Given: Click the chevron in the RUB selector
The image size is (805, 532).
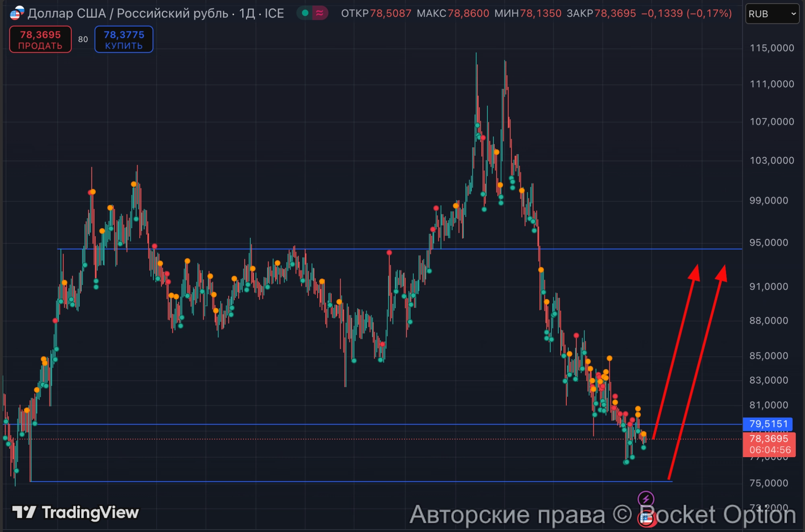Looking at the screenshot, I should [793, 14].
